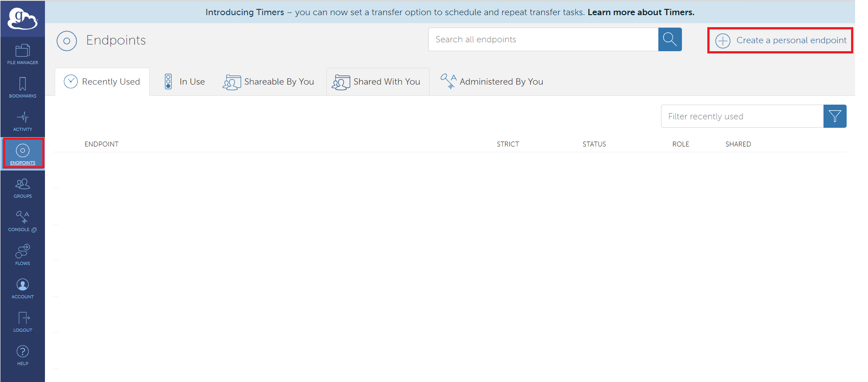The image size is (868, 382).
Task: Switch to the Recently Used tab
Action: (x=102, y=82)
